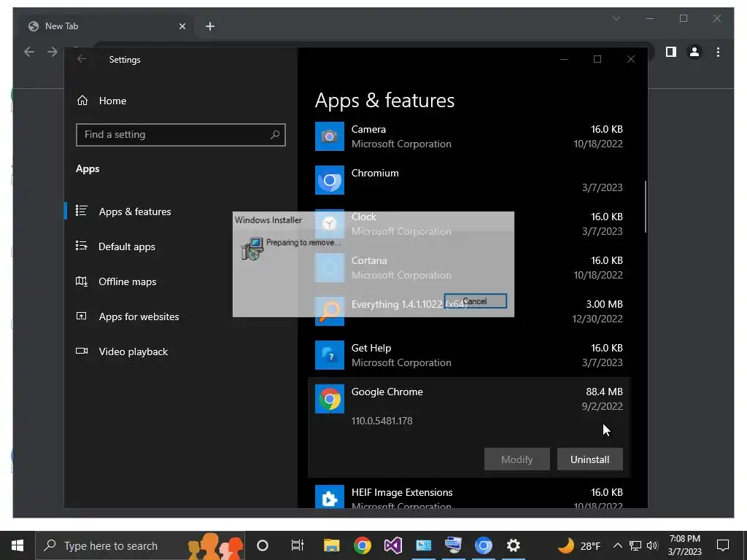The width and height of the screenshot is (747, 560).
Task: Click Uninstall for Google Chrome
Action: pos(589,459)
